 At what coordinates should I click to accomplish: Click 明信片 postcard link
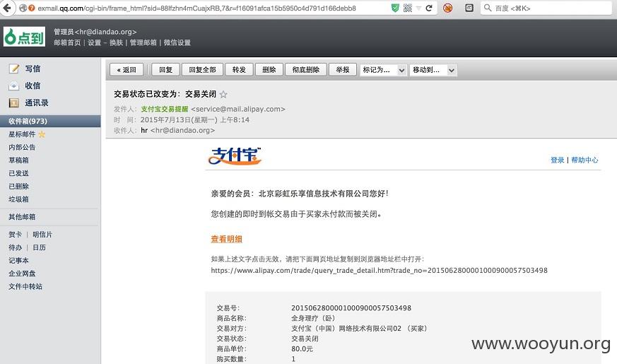[x=42, y=235]
